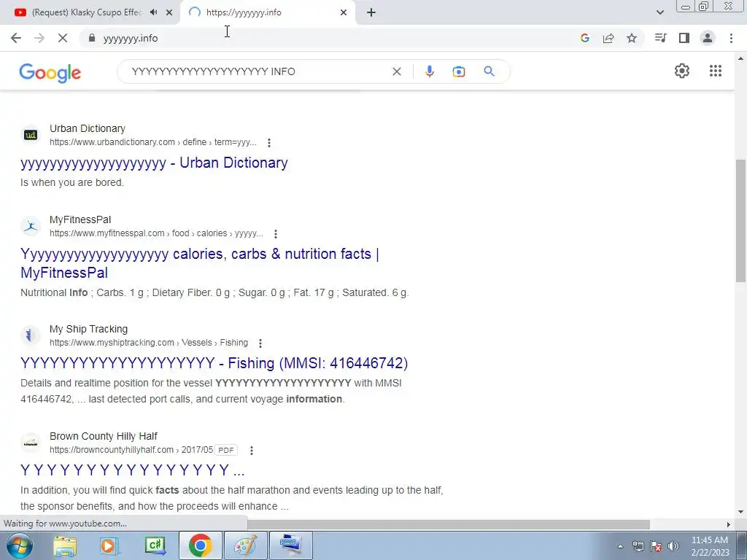Open the media controls icon

(x=660, y=38)
